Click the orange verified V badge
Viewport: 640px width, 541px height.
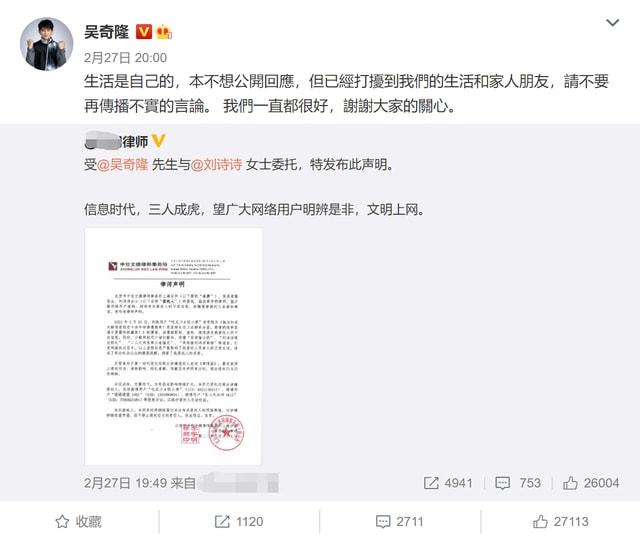(144, 32)
